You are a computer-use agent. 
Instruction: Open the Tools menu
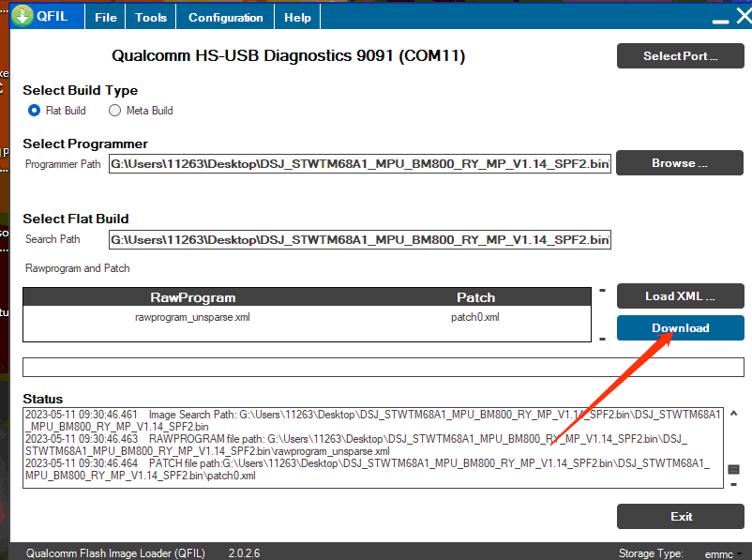click(151, 17)
